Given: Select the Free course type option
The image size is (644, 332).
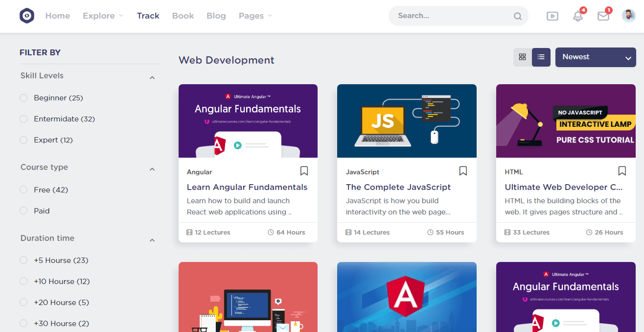Looking at the screenshot, I should point(23,190).
